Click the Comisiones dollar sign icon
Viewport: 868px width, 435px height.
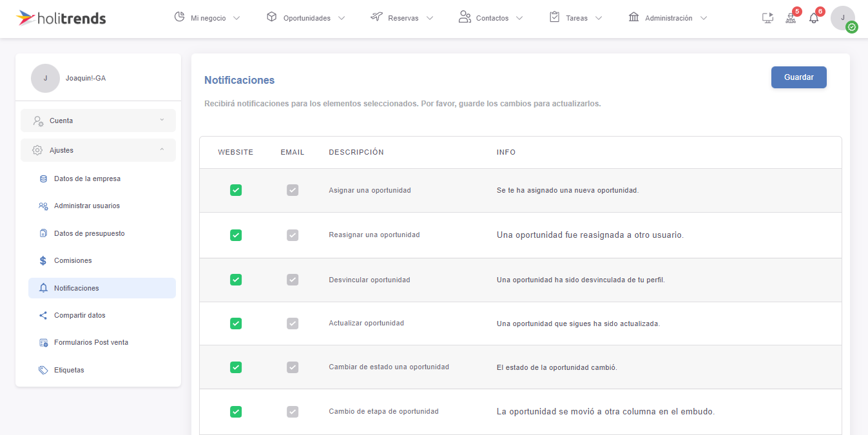point(43,261)
